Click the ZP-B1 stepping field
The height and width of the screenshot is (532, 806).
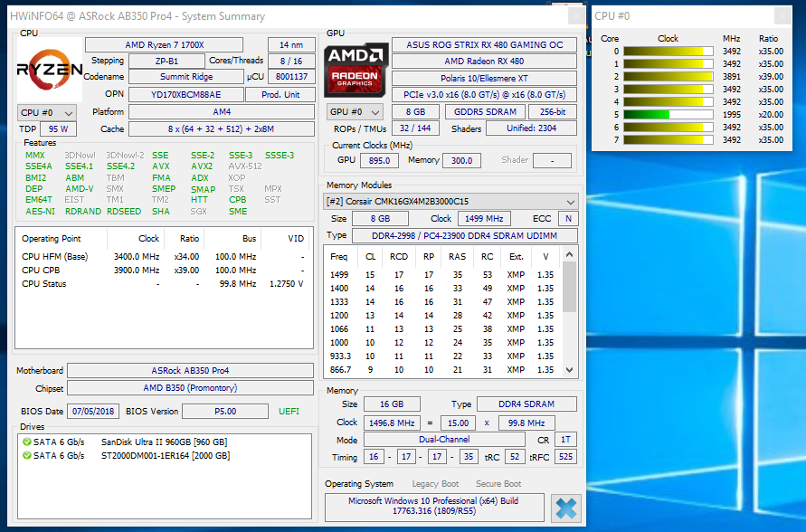click(166, 61)
